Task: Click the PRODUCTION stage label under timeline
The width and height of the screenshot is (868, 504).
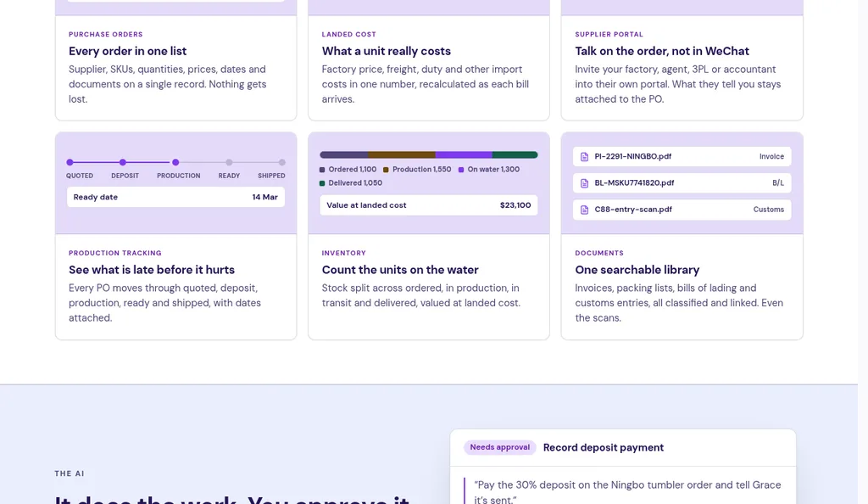Action: coord(178,176)
